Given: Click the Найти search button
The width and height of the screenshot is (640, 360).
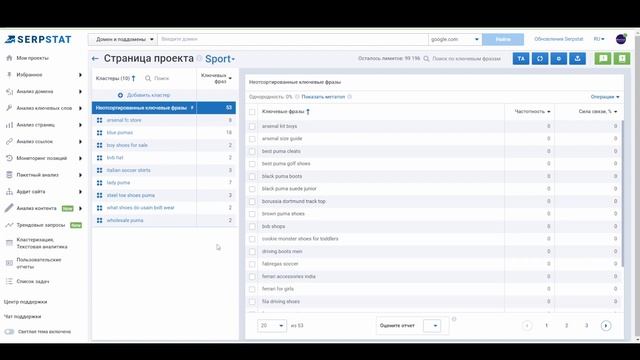Looking at the screenshot, I should coord(503,39).
